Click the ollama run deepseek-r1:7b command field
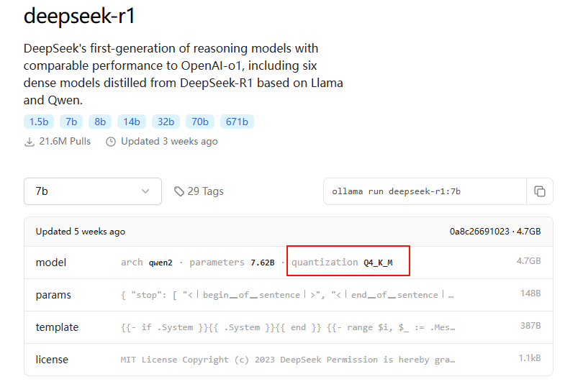This screenshot has height=392, width=583. tap(425, 191)
